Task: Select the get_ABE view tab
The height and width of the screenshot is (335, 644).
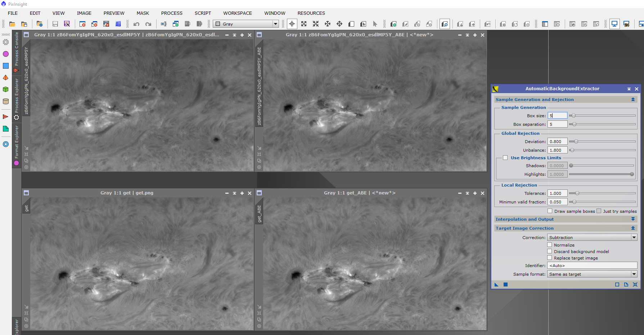Action: coord(259,214)
